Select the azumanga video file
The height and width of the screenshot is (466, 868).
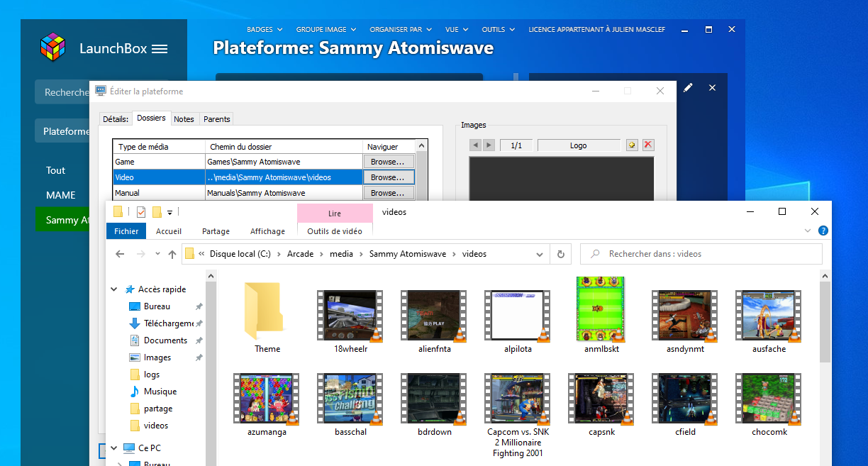[267, 404]
